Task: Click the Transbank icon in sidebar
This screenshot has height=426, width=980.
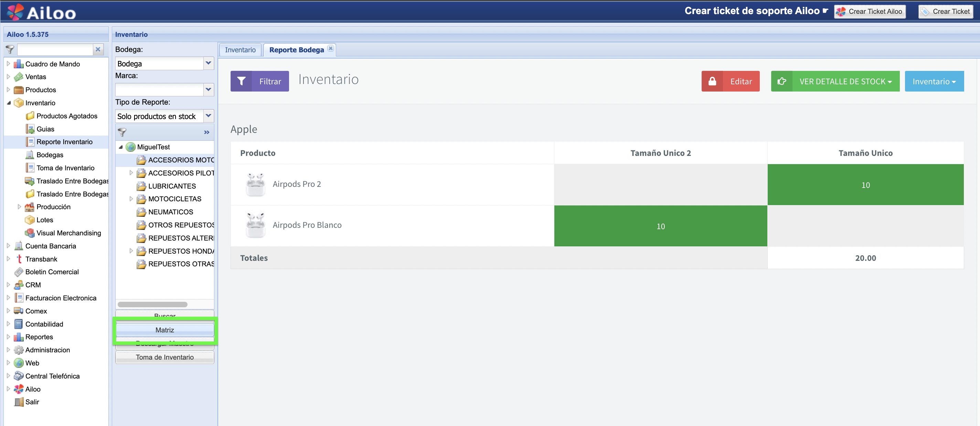Action: click(x=18, y=259)
